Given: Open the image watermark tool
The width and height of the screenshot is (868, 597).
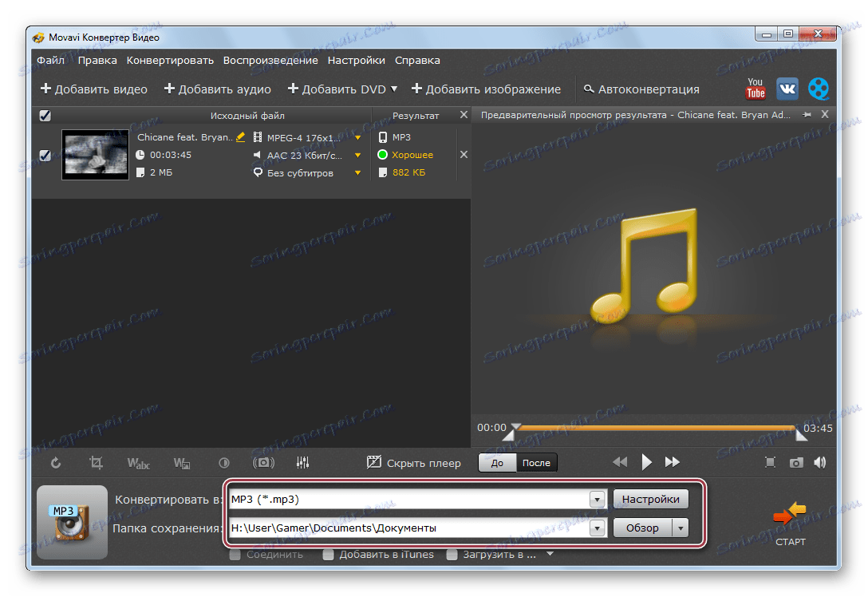Looking at the screenshot, I should click(x=182, y=463).
